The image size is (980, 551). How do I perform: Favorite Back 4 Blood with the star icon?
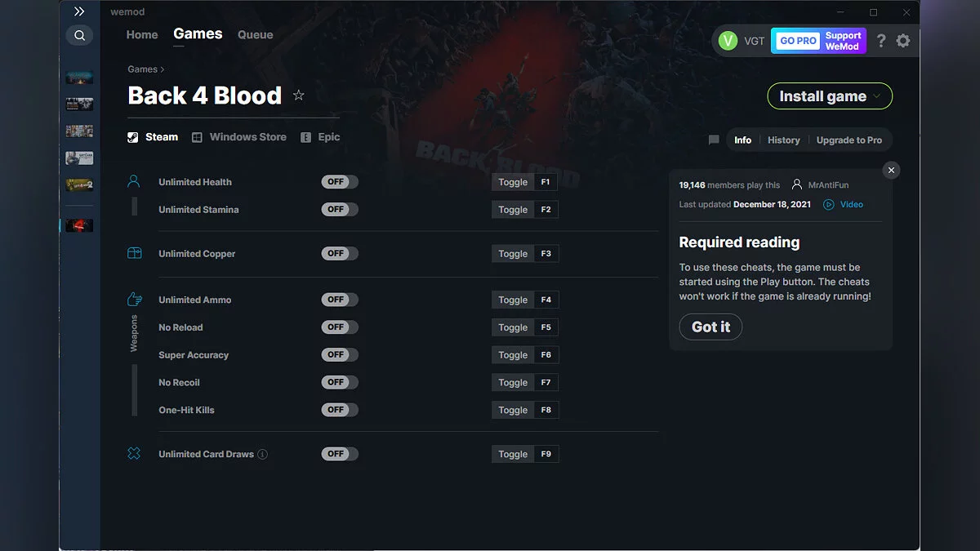pos(298,95)
